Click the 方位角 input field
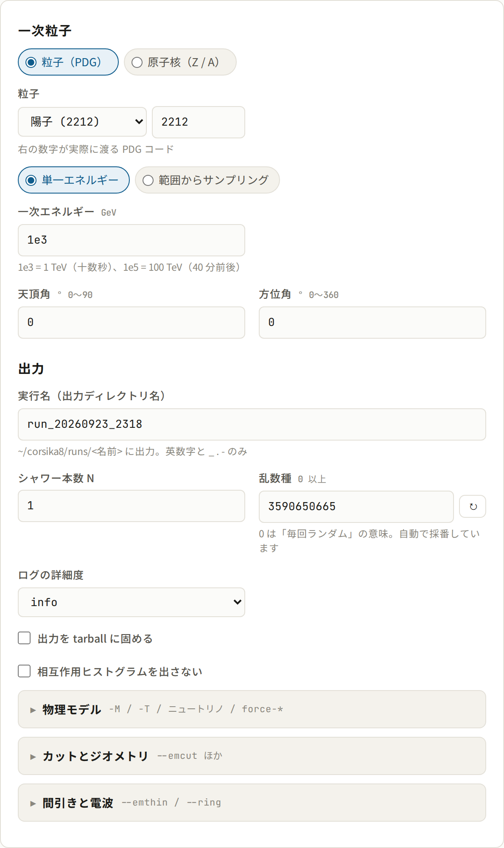504x848 pixels. pos(372,323)
